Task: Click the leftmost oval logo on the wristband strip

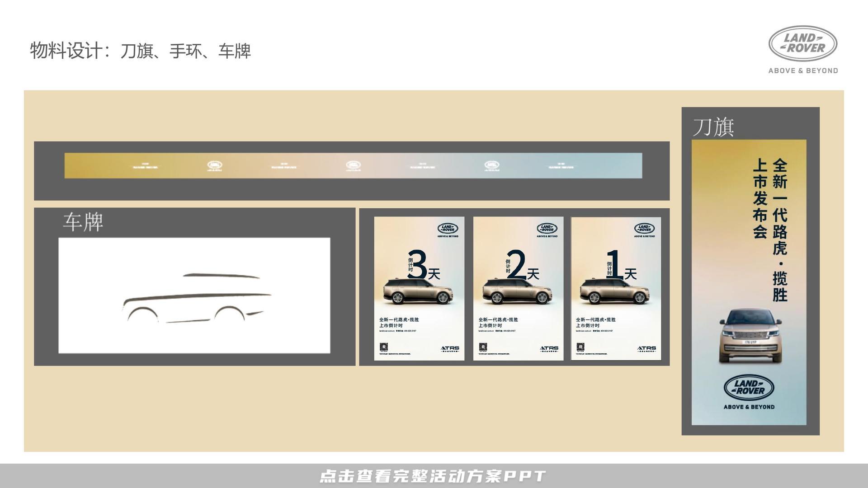Action: (215, 166)
